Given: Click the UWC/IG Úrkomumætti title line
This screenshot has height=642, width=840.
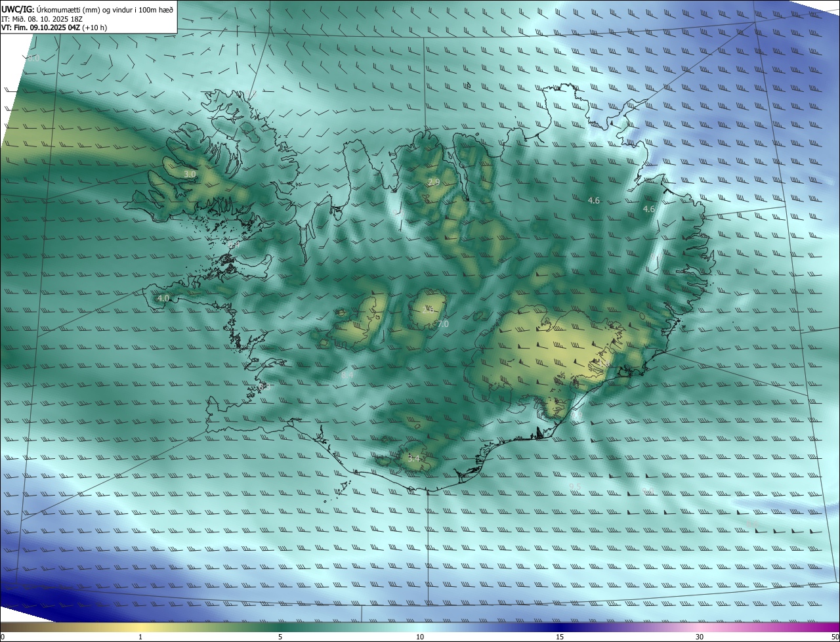Looking at the screenshot, I should (x=87, y=9).
